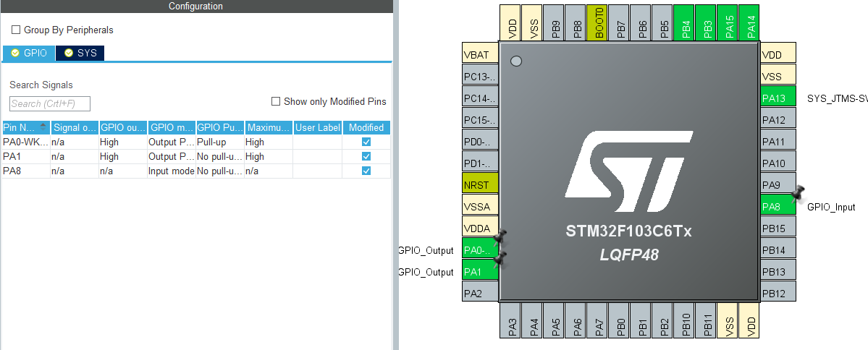Viewport: 868px width, 350px height.
Task: Focus the Search Signals input field
Action: [50, 103]
